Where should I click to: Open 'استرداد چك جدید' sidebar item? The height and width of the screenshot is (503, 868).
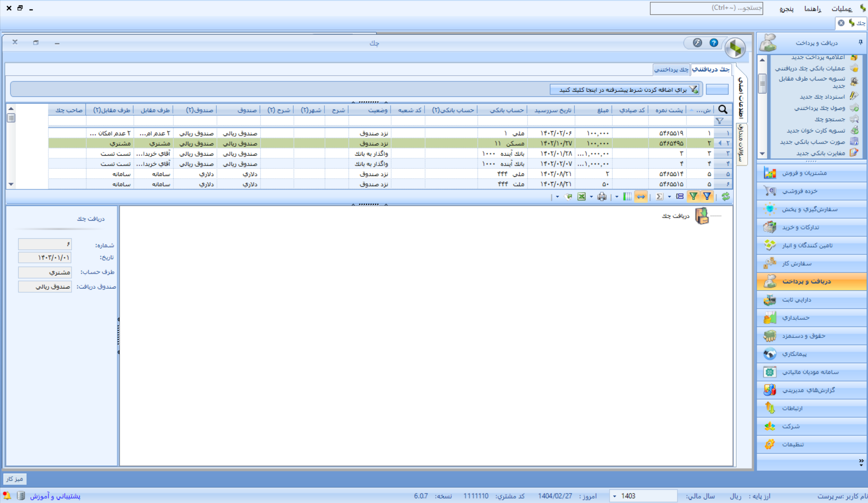(x=822, y=96)
